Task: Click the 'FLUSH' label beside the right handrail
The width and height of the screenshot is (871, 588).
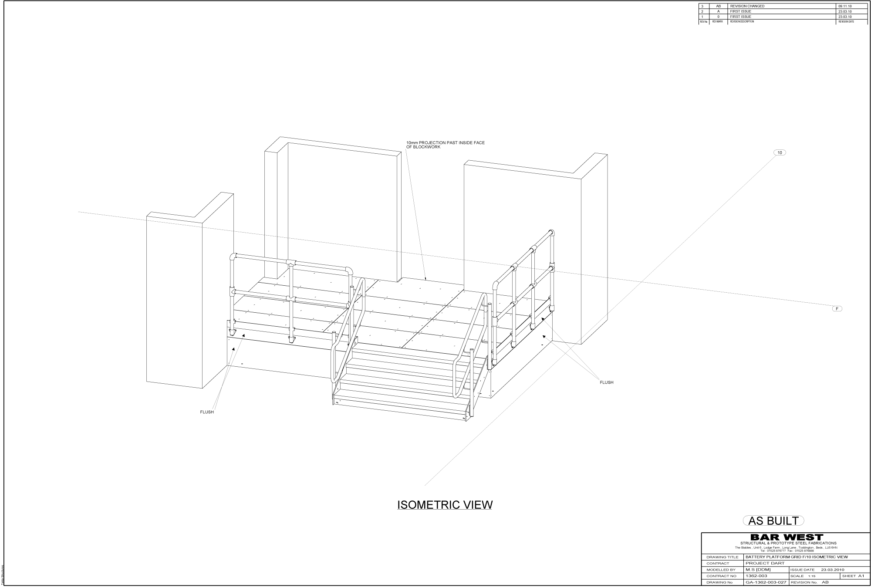Action: pos(607,382)
